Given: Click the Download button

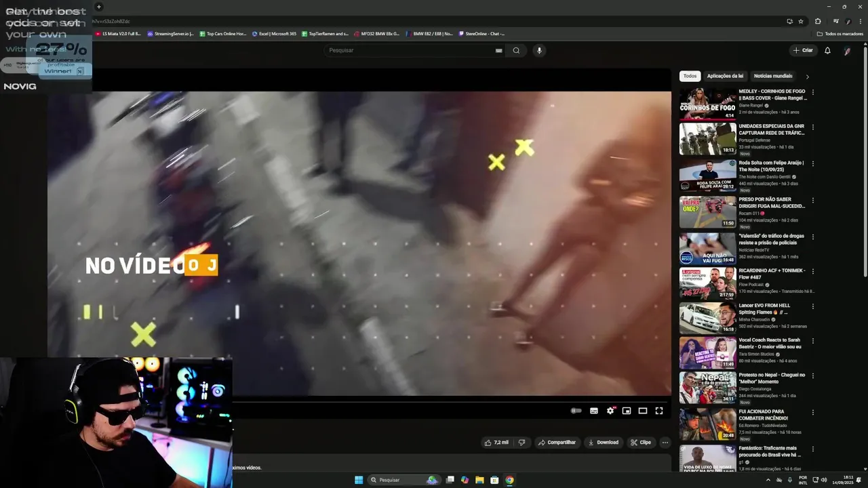Looking at the screenshot, I should click(604, 443).
